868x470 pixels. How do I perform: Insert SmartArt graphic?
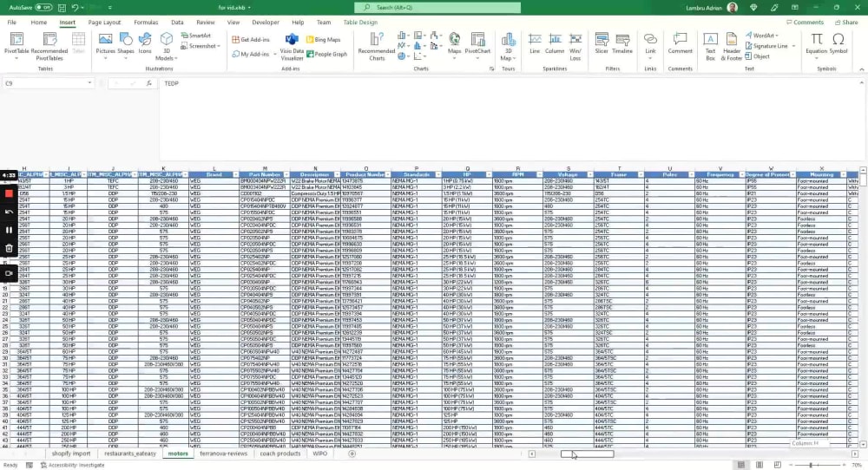(x=196, y=36)
